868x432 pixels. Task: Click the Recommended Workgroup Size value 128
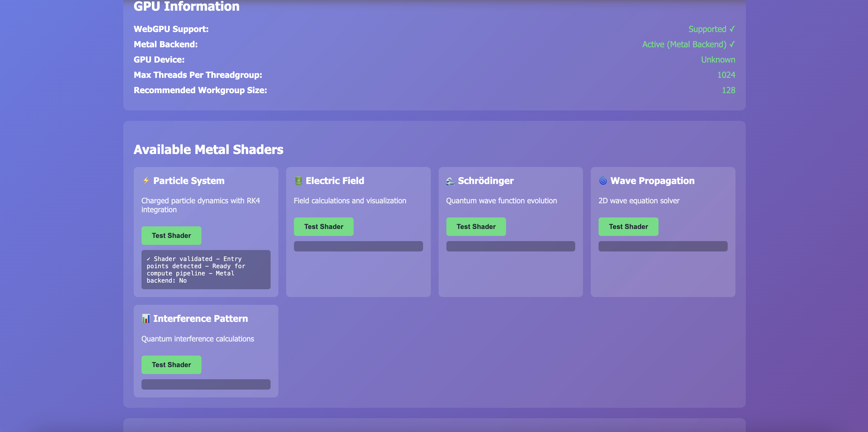[728, 90]
